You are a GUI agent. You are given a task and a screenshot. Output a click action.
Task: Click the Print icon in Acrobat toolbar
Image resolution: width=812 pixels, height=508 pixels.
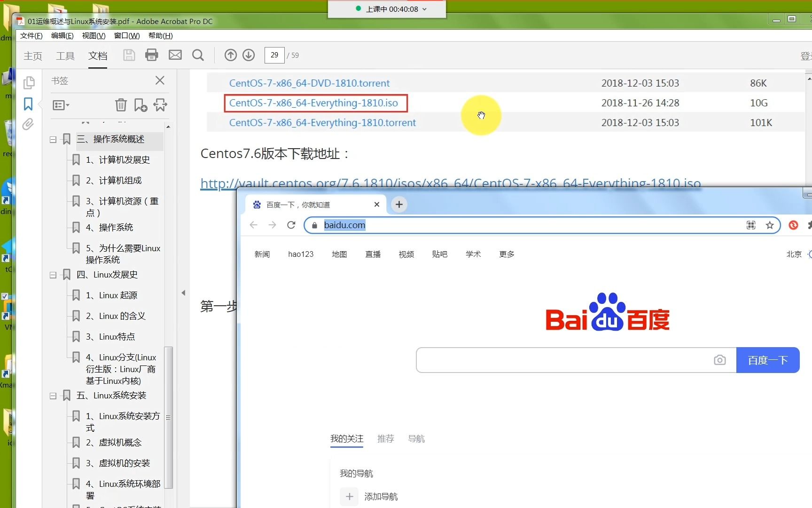(x=151, y=55)
